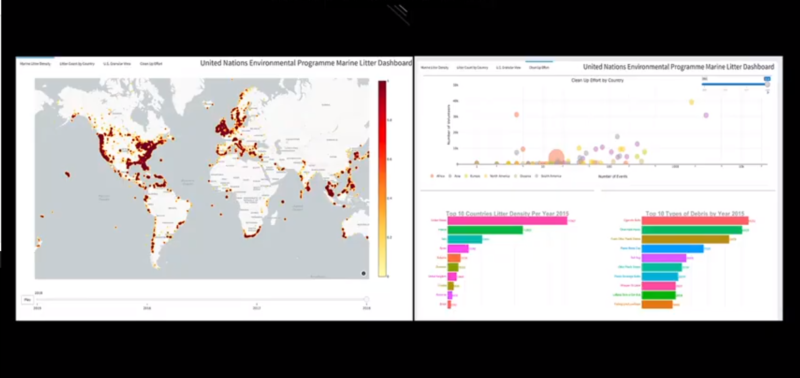Click the dashboard title in left window
Viewport: 800px width, 378px height.
(306, 63)
